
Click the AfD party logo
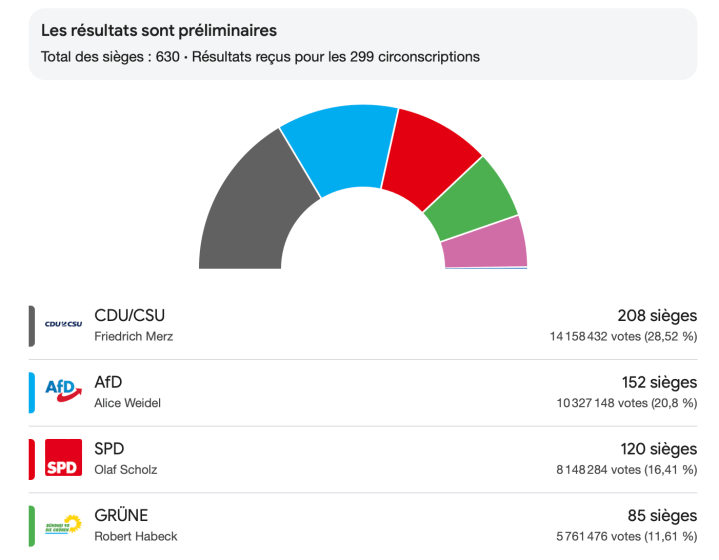[63, 391]
